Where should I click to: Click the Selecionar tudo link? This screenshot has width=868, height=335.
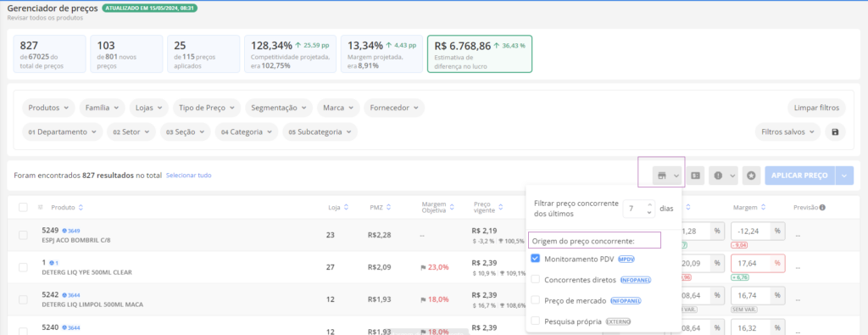pyautogui.click(x=189, y=175)
